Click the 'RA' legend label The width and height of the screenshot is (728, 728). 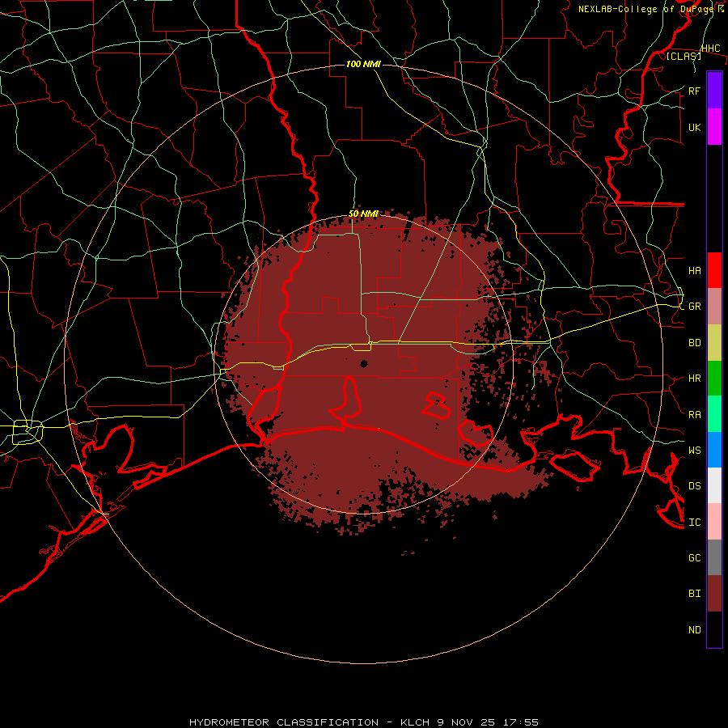pos(695,415)
